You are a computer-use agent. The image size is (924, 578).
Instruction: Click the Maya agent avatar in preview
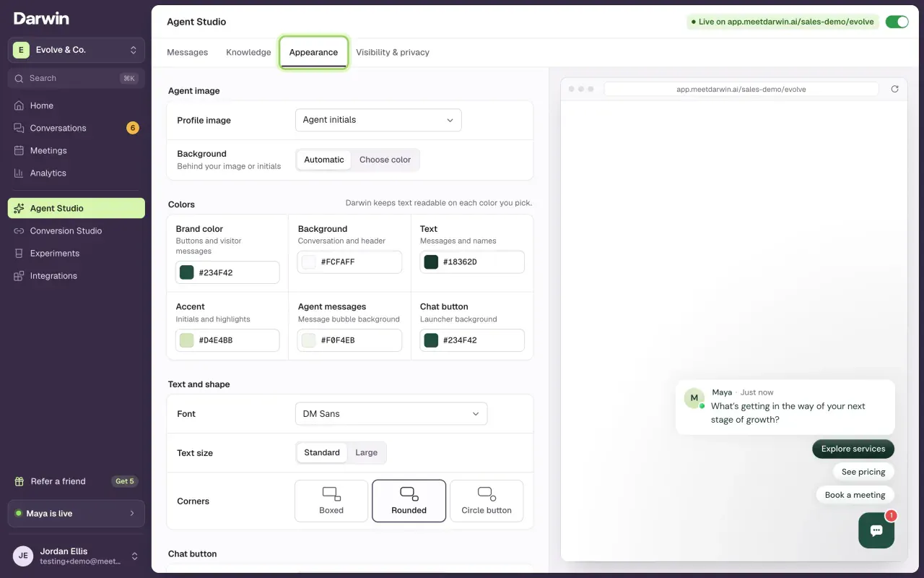pyautogui.click(x=694, y=397)
